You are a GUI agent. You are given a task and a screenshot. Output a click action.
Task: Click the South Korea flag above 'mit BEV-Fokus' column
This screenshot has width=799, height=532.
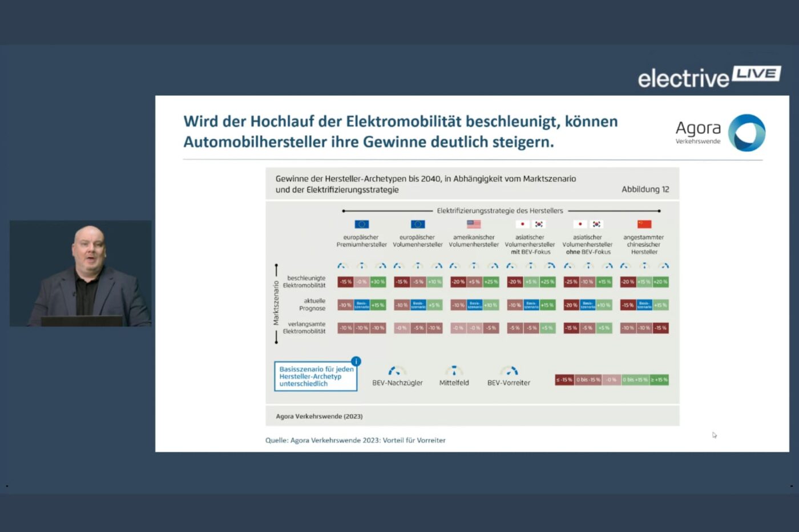point(539,225)
